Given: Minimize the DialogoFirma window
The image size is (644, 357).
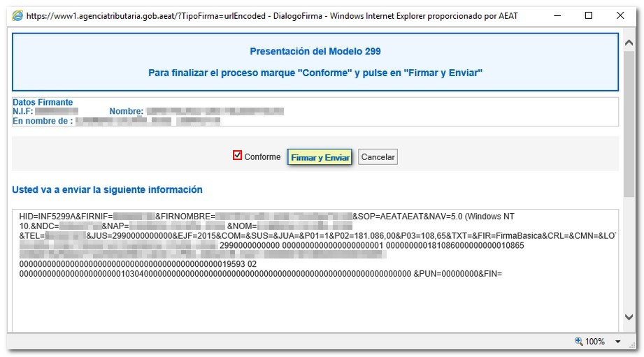Looking at the screenshot, I should click(x=557, y=15).
